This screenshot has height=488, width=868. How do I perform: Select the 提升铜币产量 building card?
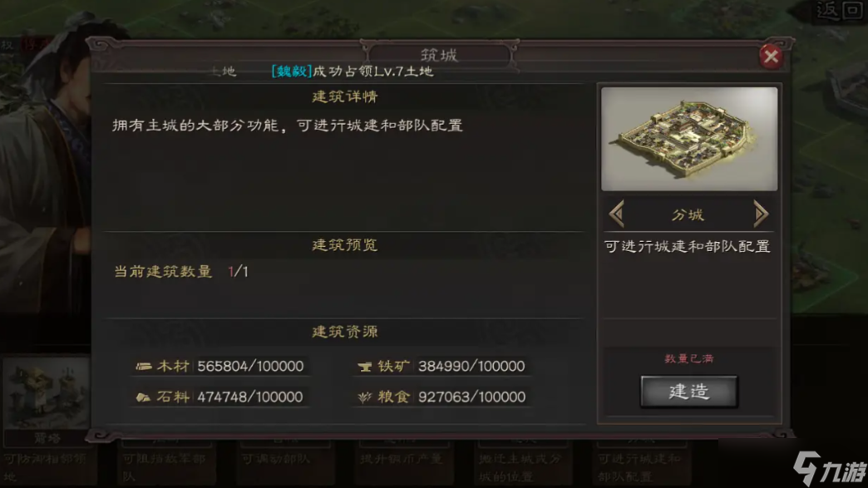403,462
